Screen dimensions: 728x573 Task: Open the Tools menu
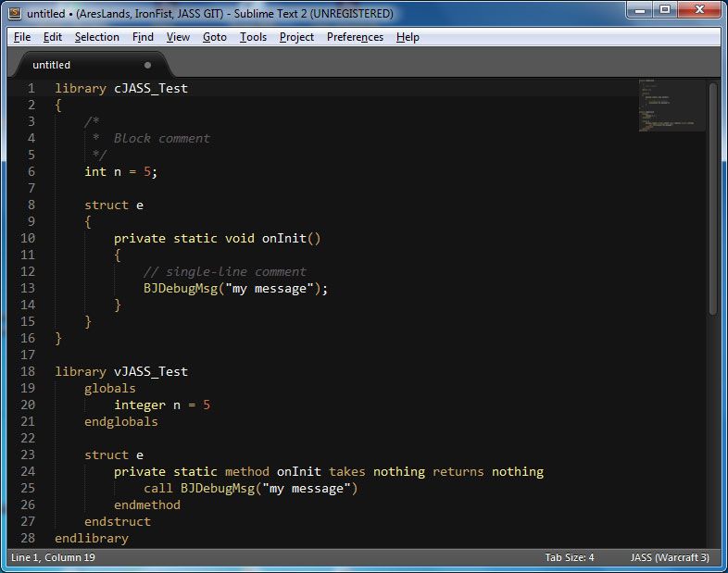pos(253,37)
